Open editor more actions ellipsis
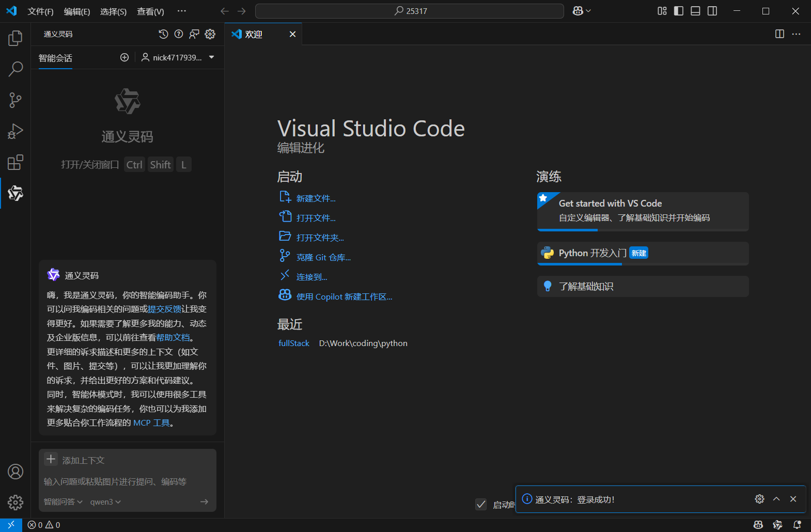The image size is (811, 532). (x=796, y=34)
